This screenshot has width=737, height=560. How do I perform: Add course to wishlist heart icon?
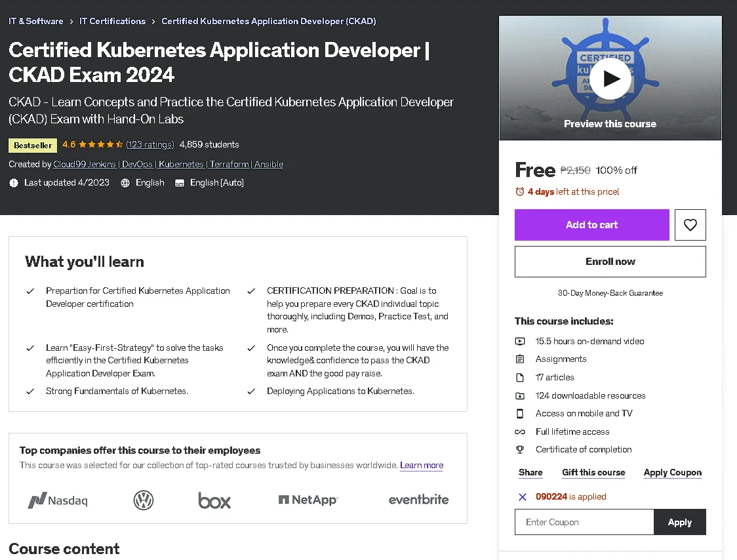coord(690,225)
